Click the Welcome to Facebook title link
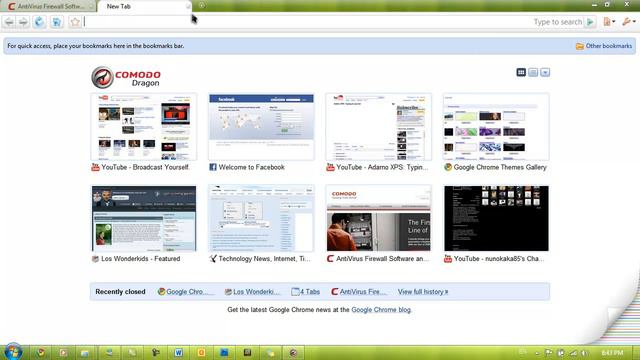Screen dimensions: 640x360 pos(251,167)
